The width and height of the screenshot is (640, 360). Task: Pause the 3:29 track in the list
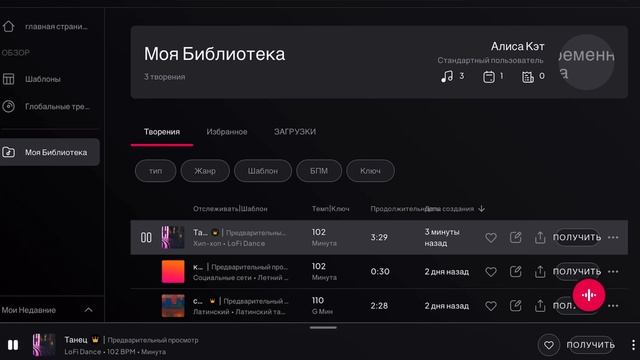point(146,237)
